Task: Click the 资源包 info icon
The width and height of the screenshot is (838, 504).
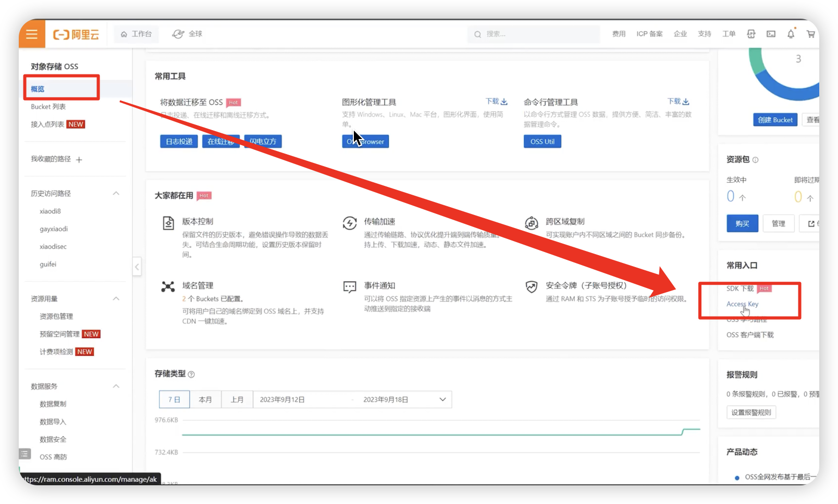Action: point(756,160)
